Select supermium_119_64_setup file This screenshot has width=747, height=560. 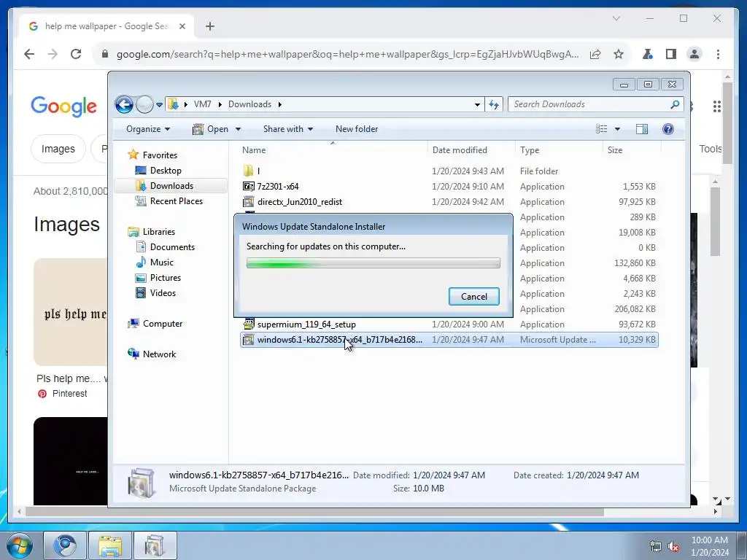306,324
